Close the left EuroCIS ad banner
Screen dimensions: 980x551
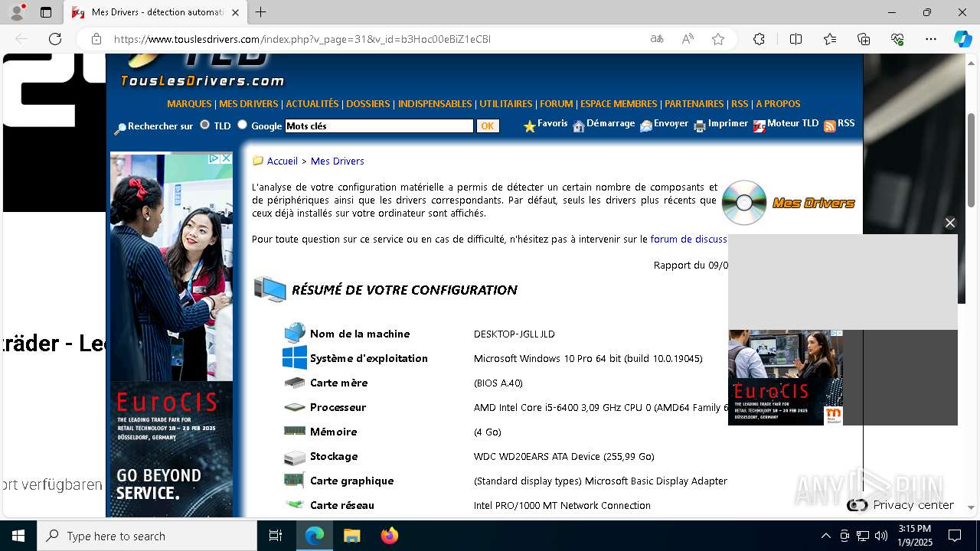[226, 158]
